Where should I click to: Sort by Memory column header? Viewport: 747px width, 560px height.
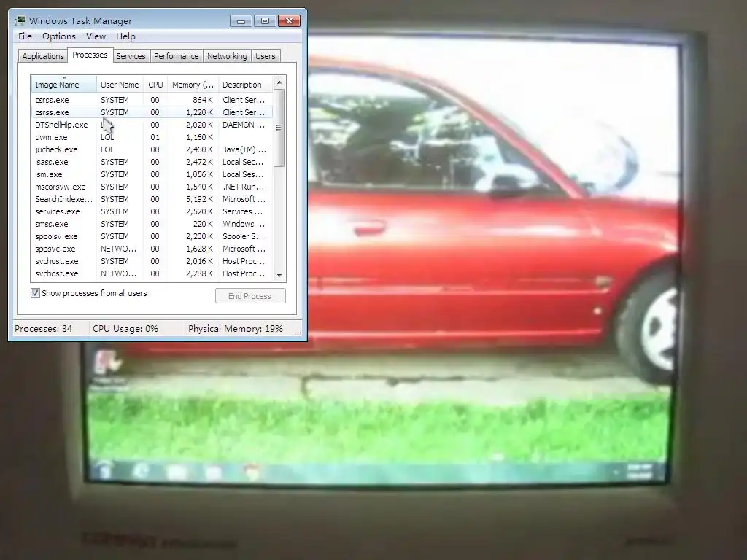[193, 85]
